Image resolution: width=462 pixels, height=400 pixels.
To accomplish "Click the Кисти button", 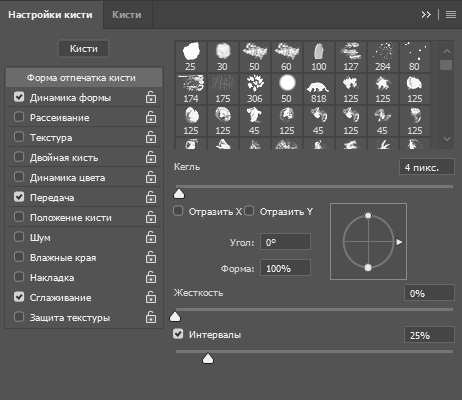I will [83, 49].
